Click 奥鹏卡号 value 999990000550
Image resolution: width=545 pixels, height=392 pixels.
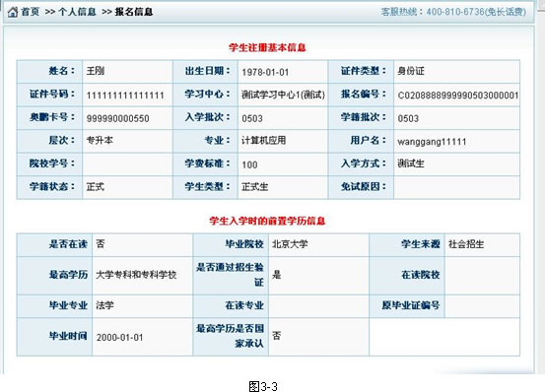coord(118,119)
